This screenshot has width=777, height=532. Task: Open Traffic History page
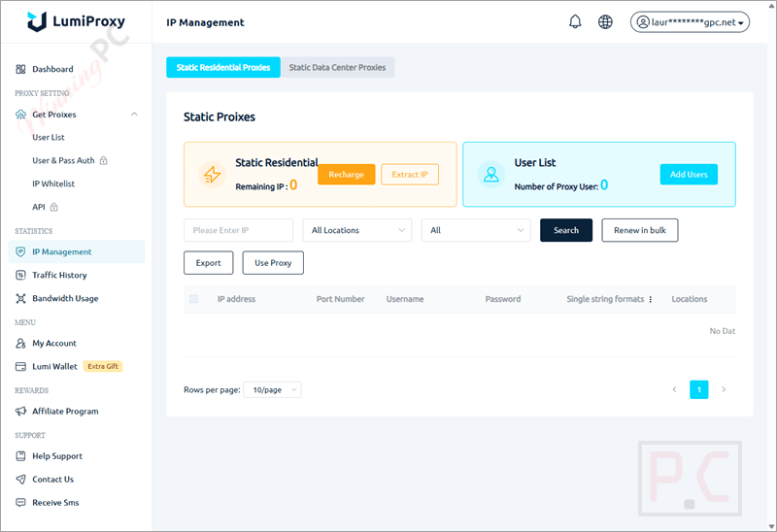[59, 275]
